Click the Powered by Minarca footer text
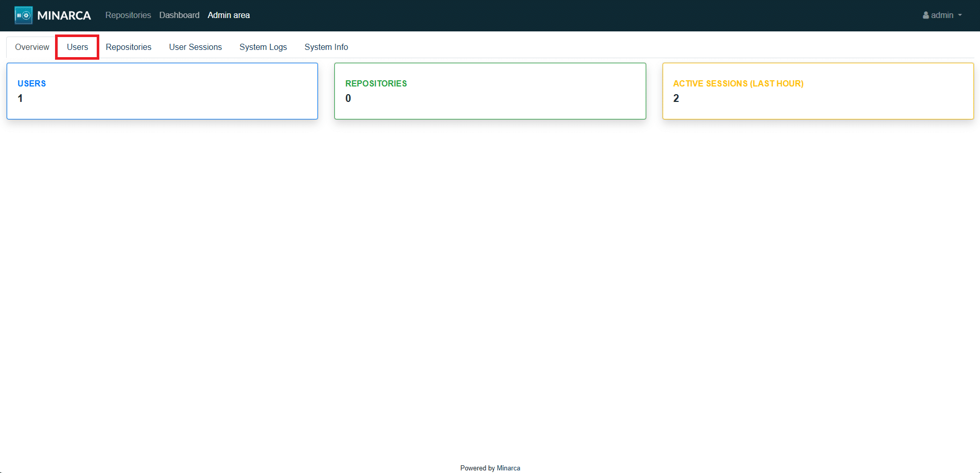980x473 pixels. click(x=490, y=468)
